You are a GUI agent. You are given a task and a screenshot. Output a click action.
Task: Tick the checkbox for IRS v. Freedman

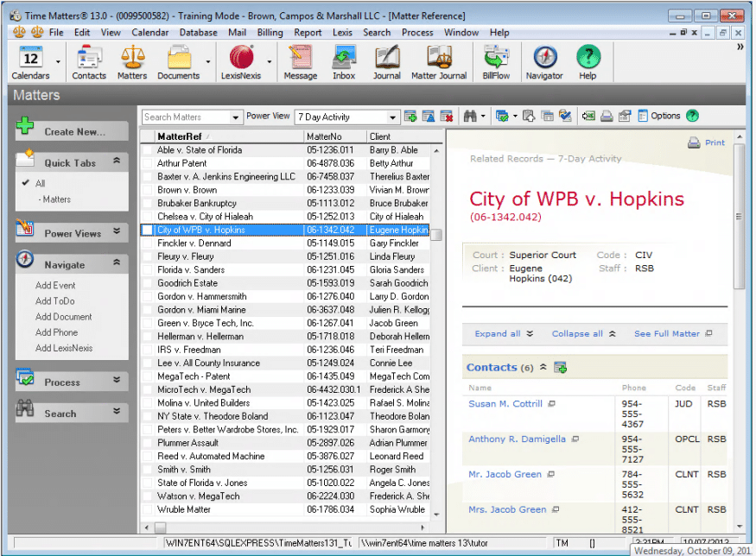click(x=147, y=350)
